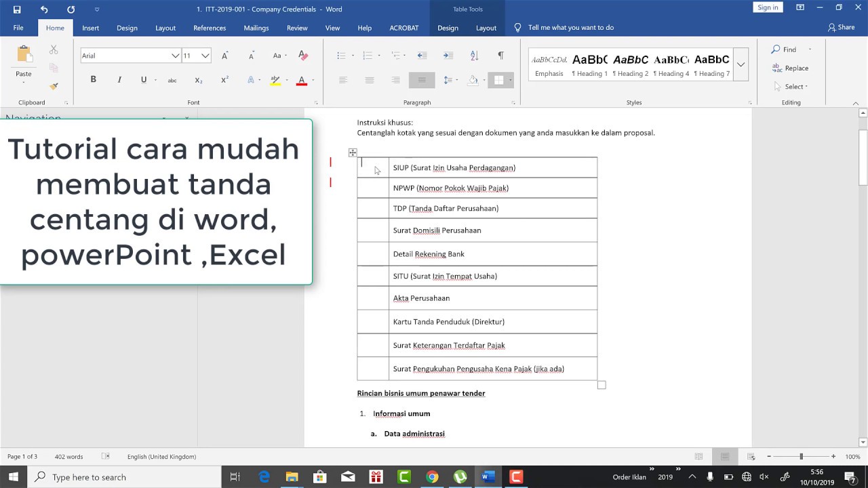Click the Save floppy disk icon
868x488 pixels.
tap(17, 9)
